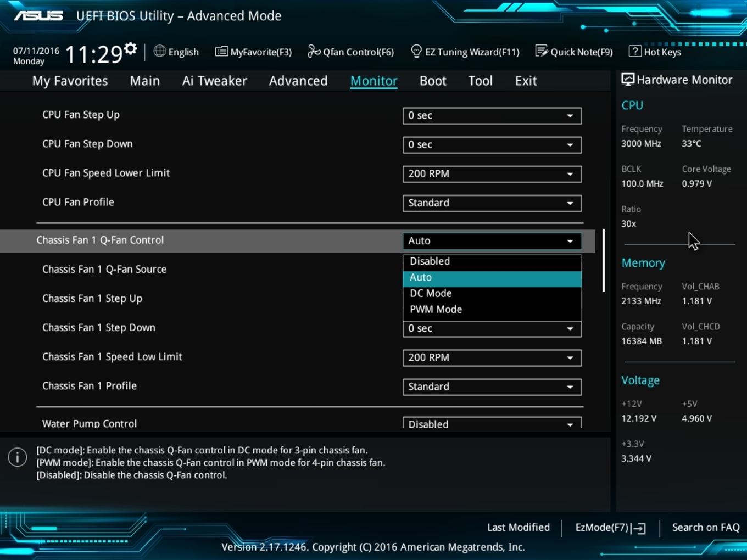Choose Disabled in the open list
Viewport: 747px width, 560px height.
pos(492,261)
